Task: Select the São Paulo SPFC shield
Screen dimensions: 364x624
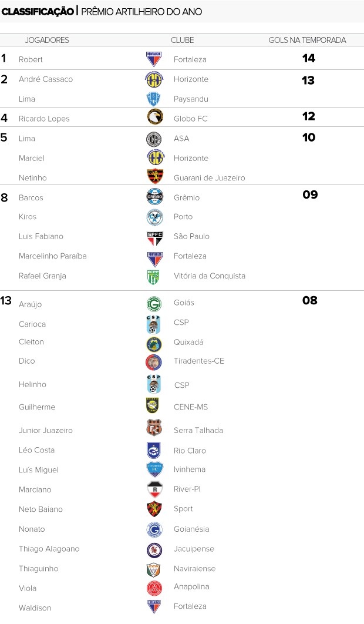Action: point(155,239)
